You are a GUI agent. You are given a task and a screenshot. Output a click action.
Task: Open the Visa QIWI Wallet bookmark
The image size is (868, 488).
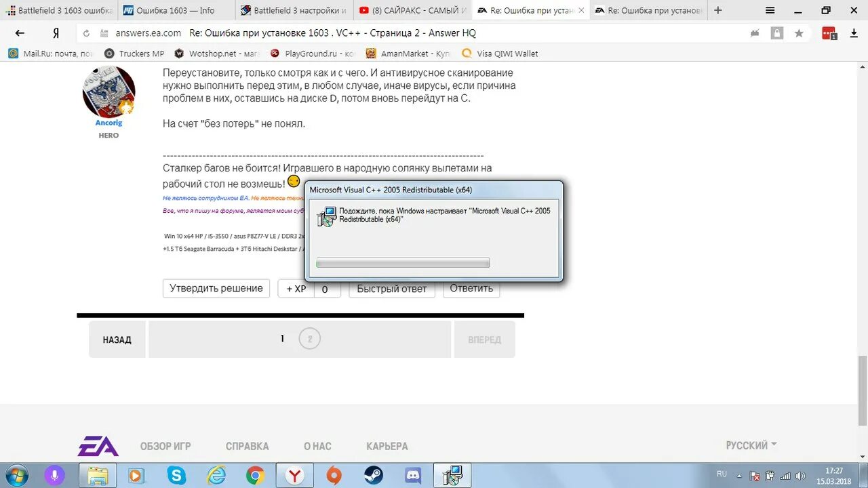(x=500, y=54)
